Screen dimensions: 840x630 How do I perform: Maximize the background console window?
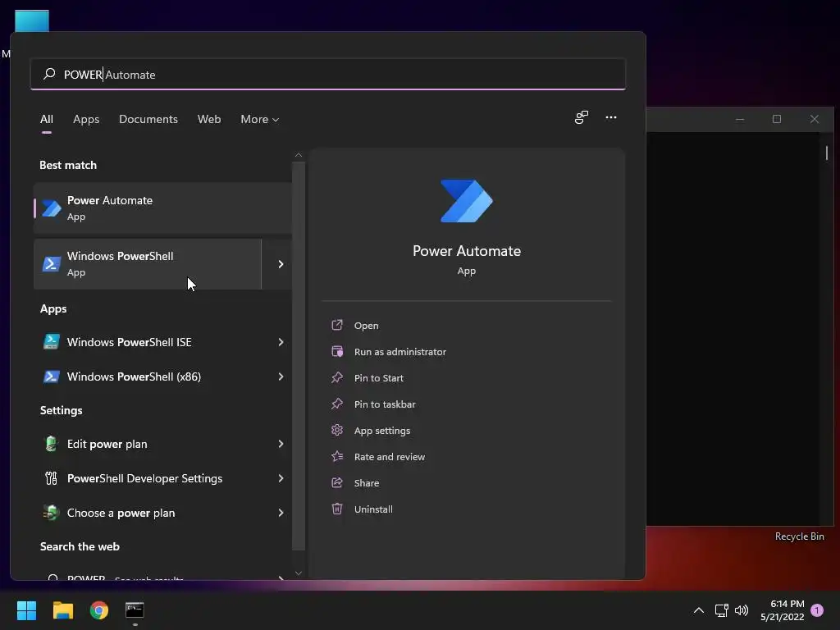[x=776, y=119]
